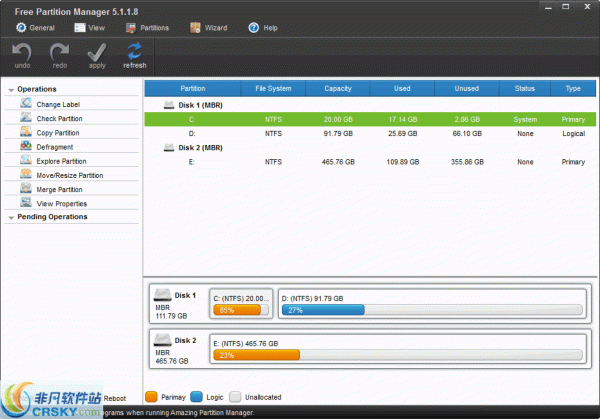Screen dimensions: 600x419
Task: Click the blue Logic legend swatch
Action: (198, 396)
